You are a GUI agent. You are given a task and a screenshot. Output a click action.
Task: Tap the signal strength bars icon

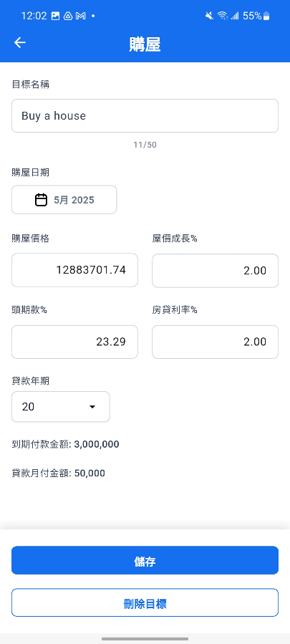pyautogui.click(x=235, y=16)
